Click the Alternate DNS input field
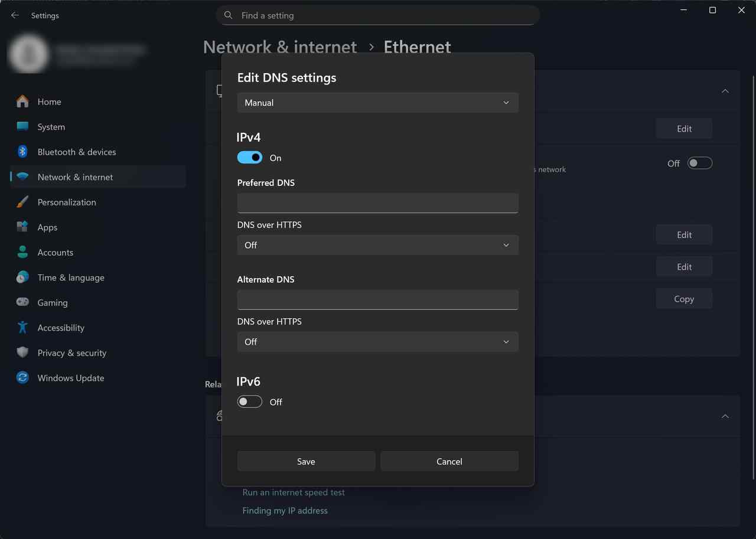The width and height of the screenshot is (756, 539). tap(377, 300)
